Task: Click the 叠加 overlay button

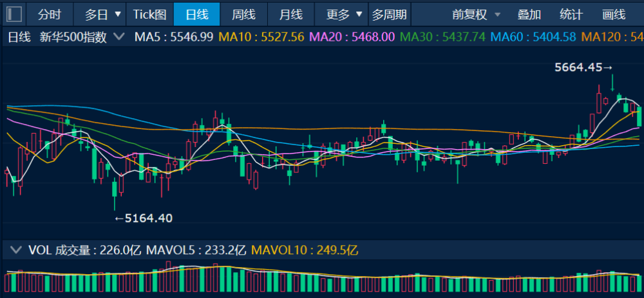Action: pos(529,14)
